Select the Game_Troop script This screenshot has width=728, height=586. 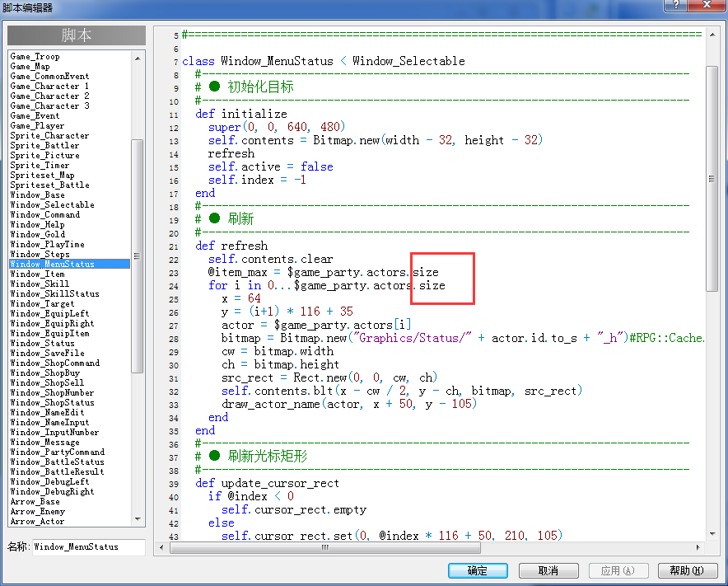[35, 56]
